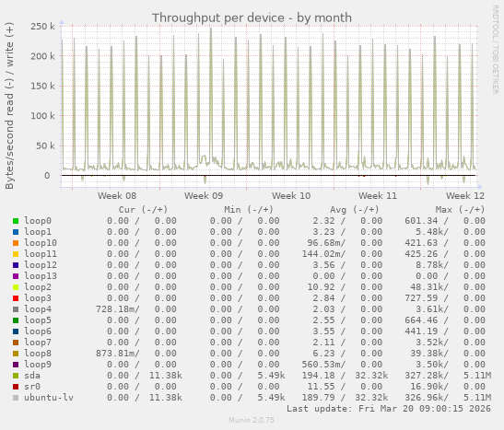
Task: Click the dark green loop5 swatch
Action: (16, 320)
